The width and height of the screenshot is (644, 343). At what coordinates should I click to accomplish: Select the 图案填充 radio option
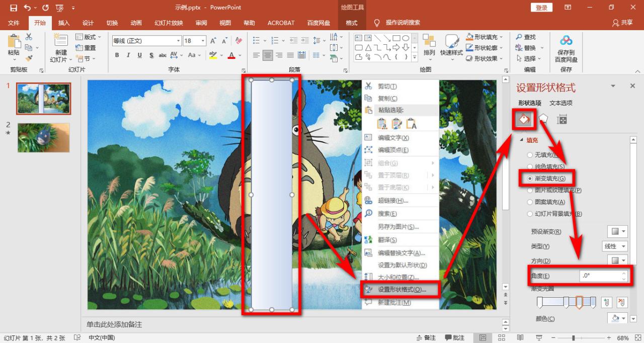pyautogui.click(x=530, y=202)
